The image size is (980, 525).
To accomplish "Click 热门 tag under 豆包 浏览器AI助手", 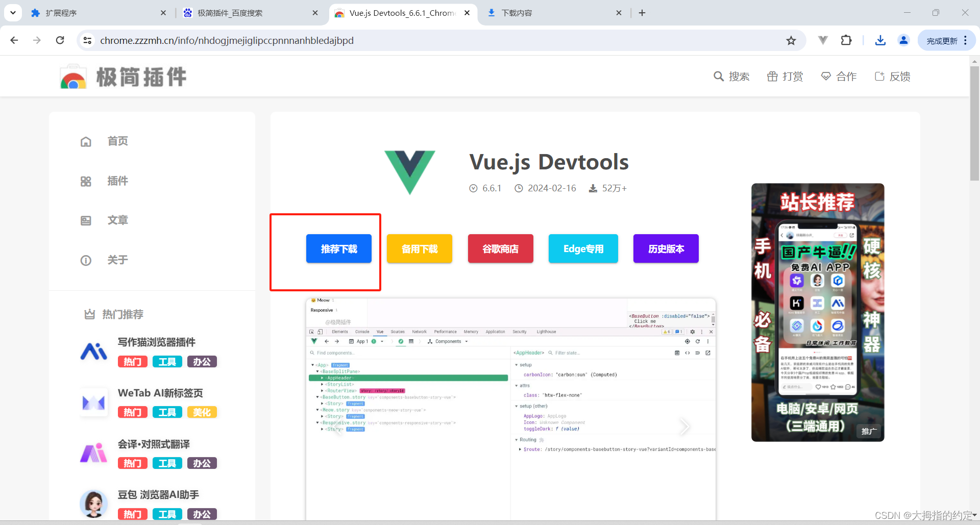I will (133, 514).
